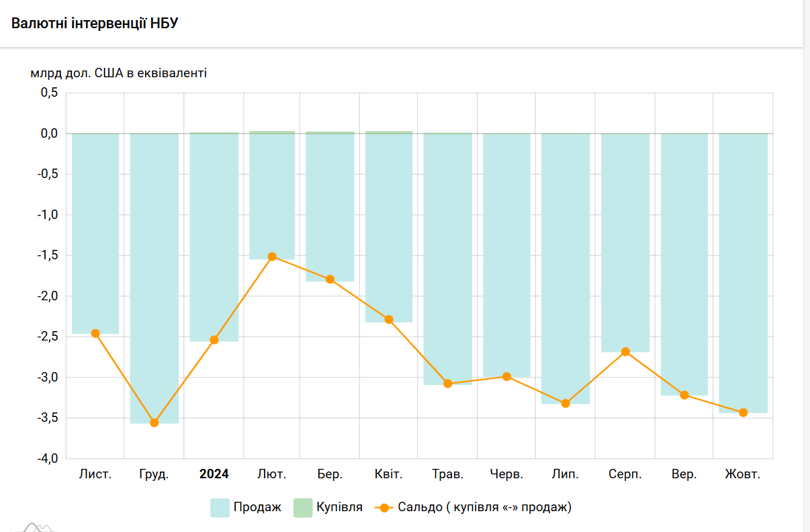Toggle the Продаж legend text label
The height and width of the screenshot is (532, 810).
257,508
